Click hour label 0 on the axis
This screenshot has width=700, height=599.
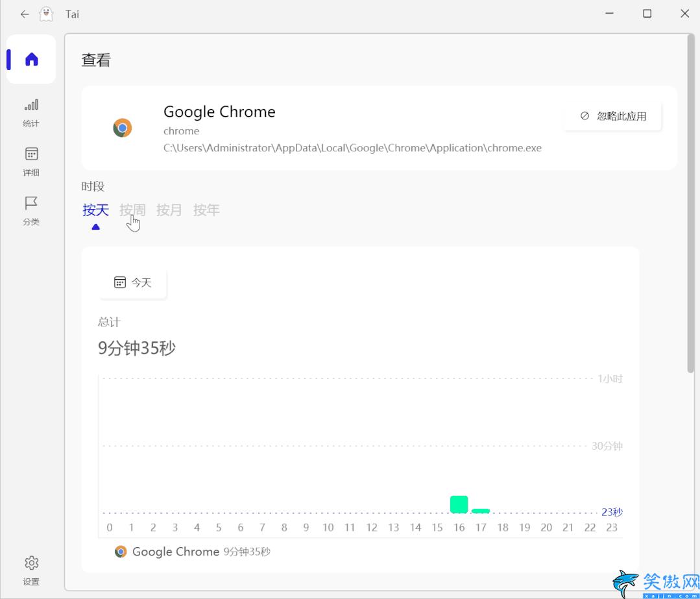click(x=110, y=528)
